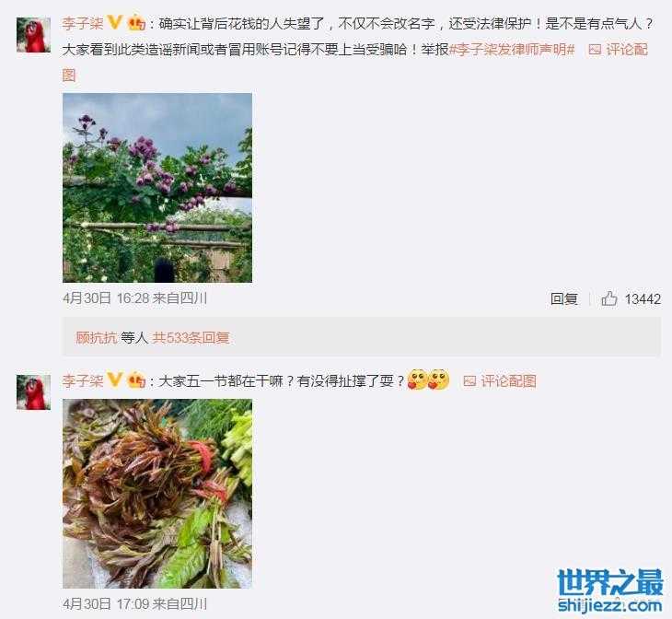Click the gold V verified badge, second comment
Viewport: 672px width, 619px height.
(x=114, y=380)
